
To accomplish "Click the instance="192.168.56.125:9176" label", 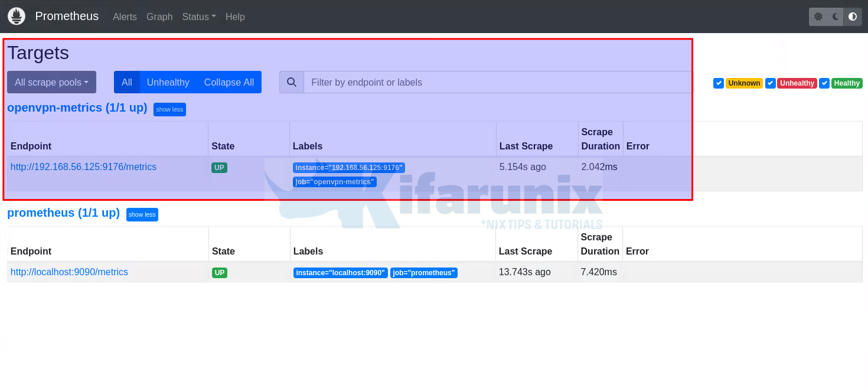I will pyautogui.click(x=349, y=168).
